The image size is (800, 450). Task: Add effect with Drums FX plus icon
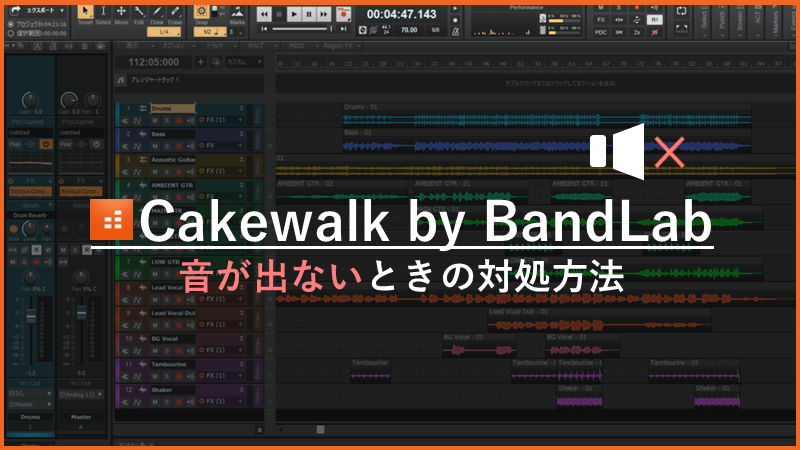click(241, 120)
